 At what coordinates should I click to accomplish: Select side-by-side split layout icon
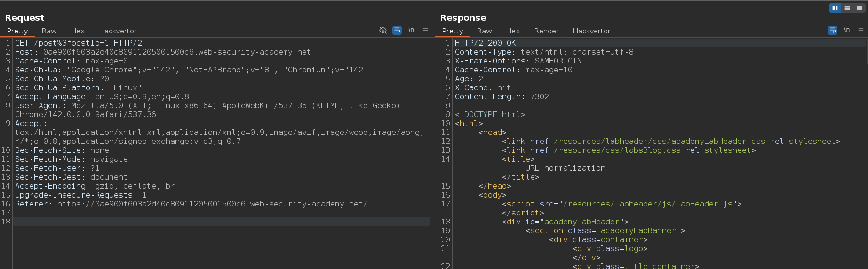click(835, 8)
